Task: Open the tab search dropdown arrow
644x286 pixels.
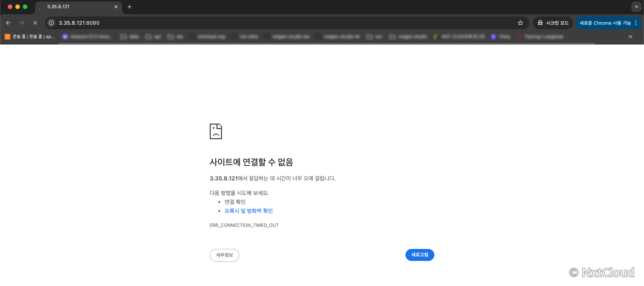Action: [637, 7]
